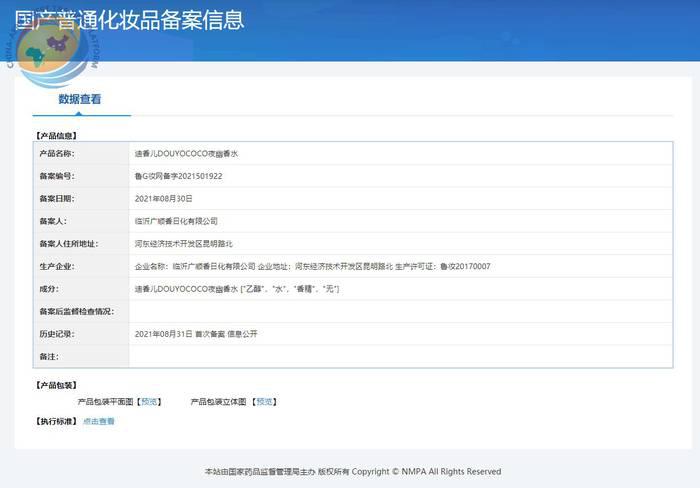Open the 数据查看 tab

80,99
